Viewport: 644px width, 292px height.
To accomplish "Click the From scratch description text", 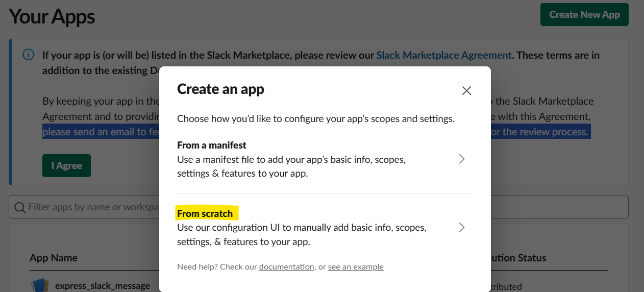I will 302,234.
